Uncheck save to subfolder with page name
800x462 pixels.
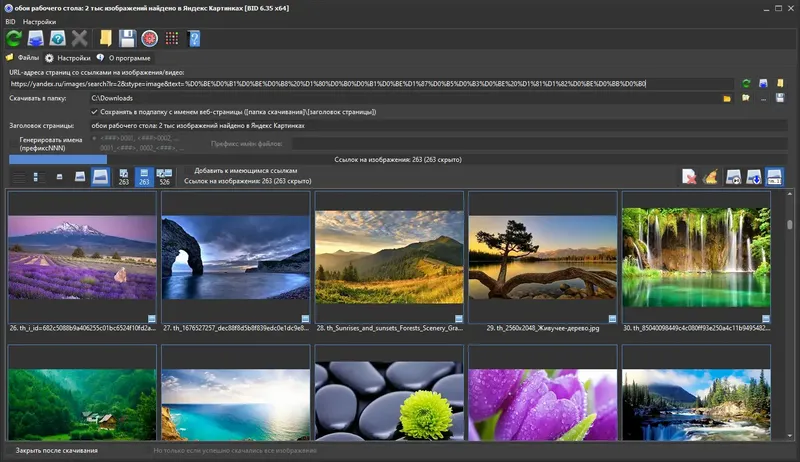coord(94,112)
